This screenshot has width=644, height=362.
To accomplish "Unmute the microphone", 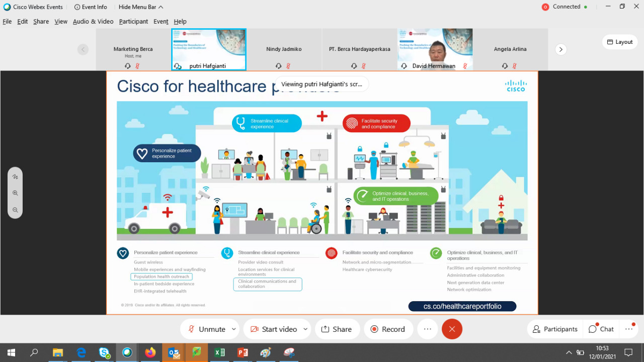I will tap(207, 329).
